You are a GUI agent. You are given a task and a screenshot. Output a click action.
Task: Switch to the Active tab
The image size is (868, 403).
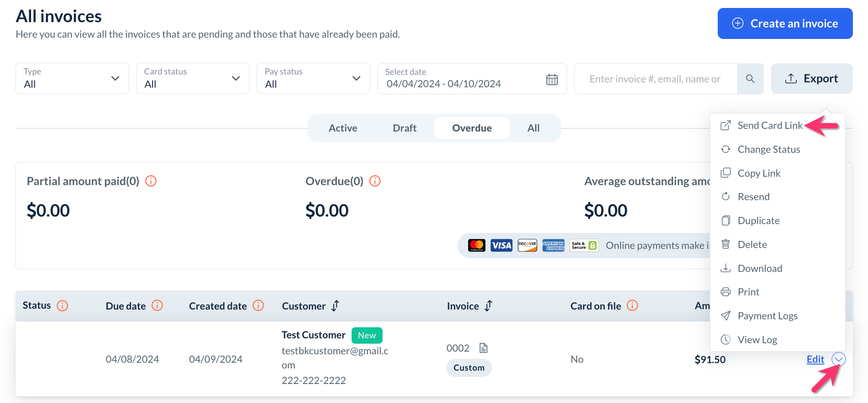point(343,128)
